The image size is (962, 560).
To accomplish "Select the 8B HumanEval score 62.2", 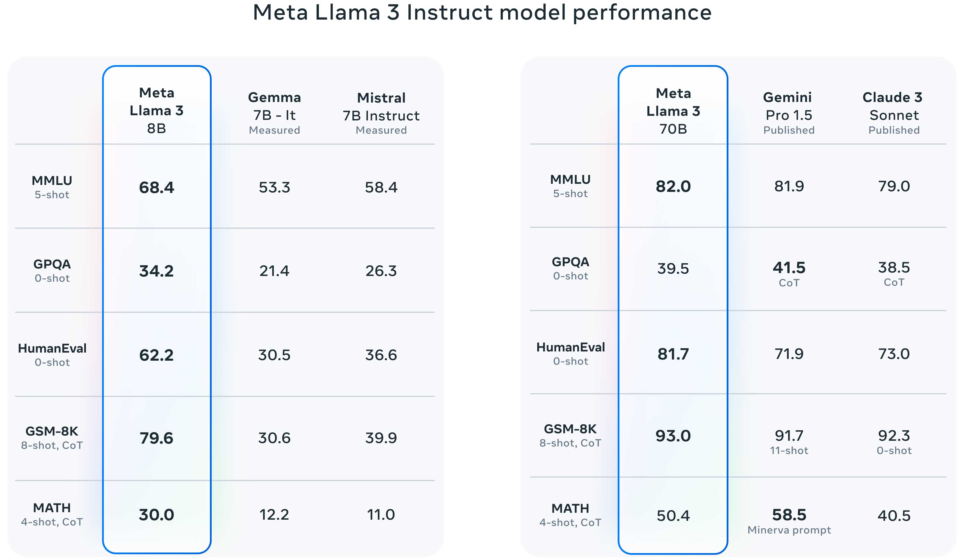I will (157, 355).
